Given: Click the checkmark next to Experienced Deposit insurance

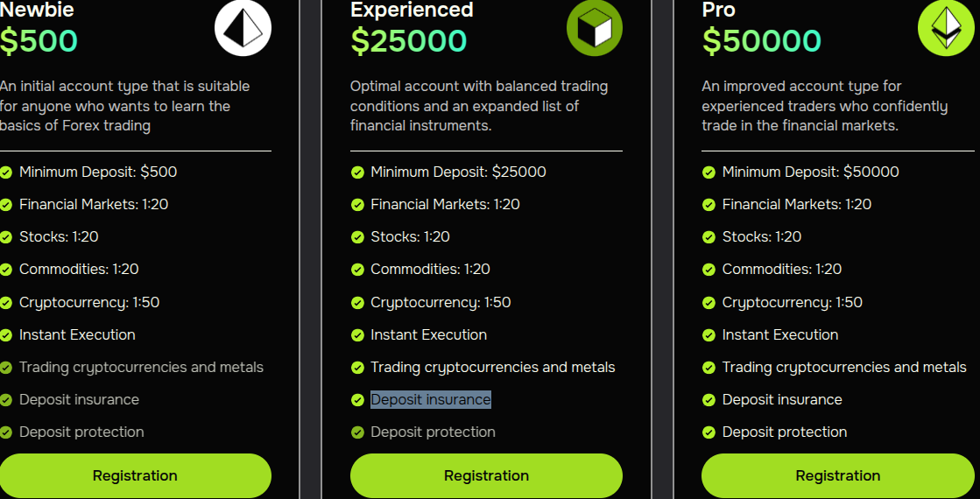Looking at the screenshot, I should [357, 400].
